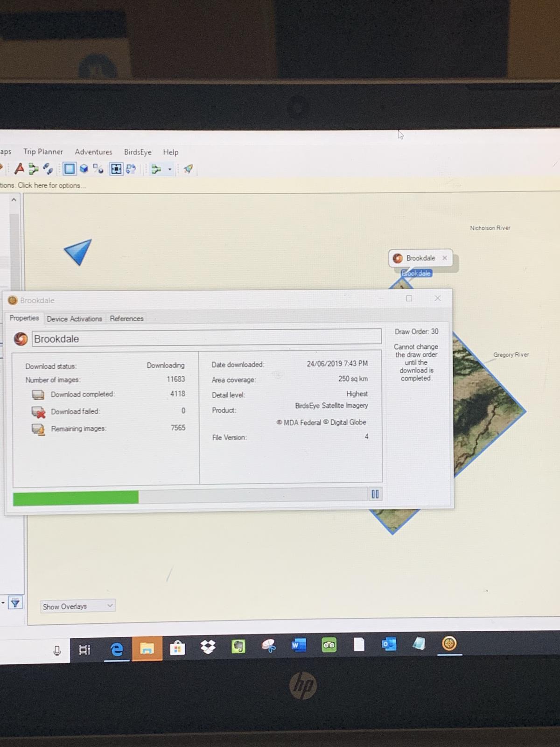The height and width of the screenshot is (747, 560).
Task: Open the filter funnel icon
Action: coord(15,603)
